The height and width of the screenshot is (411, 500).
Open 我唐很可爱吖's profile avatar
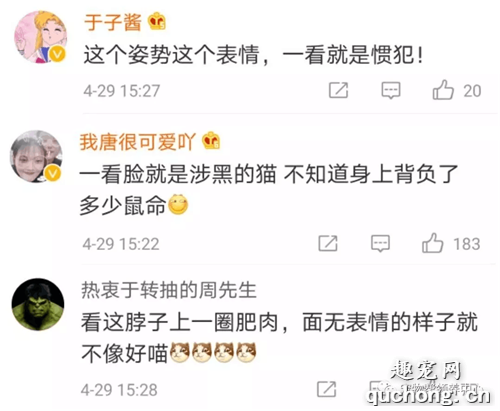coord(36,156)
